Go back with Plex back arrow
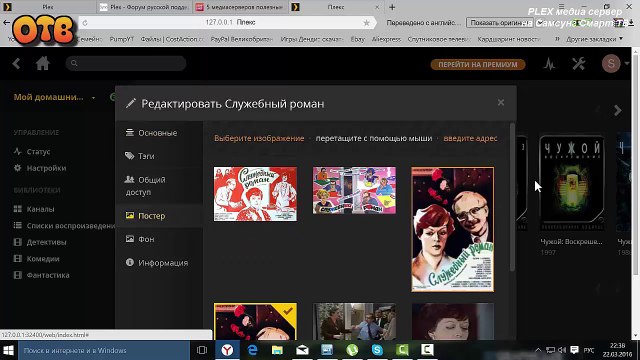 16,64
